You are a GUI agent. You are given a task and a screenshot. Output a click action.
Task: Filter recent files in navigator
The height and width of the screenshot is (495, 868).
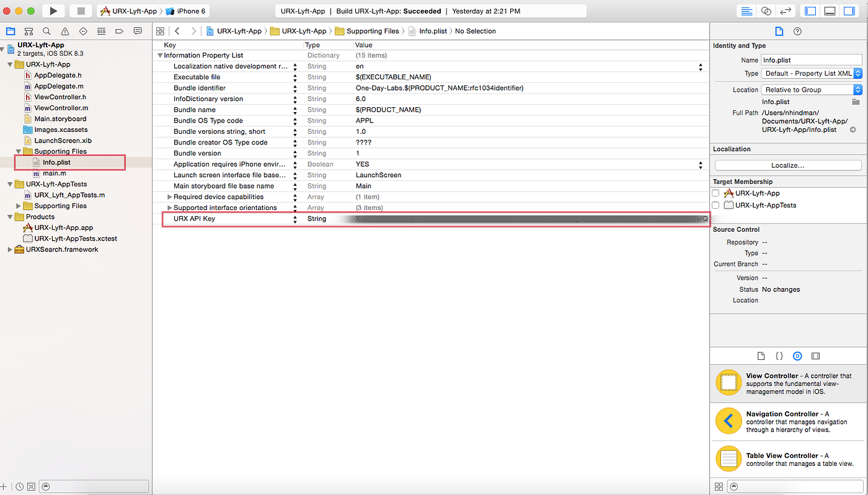pos(20,487)
